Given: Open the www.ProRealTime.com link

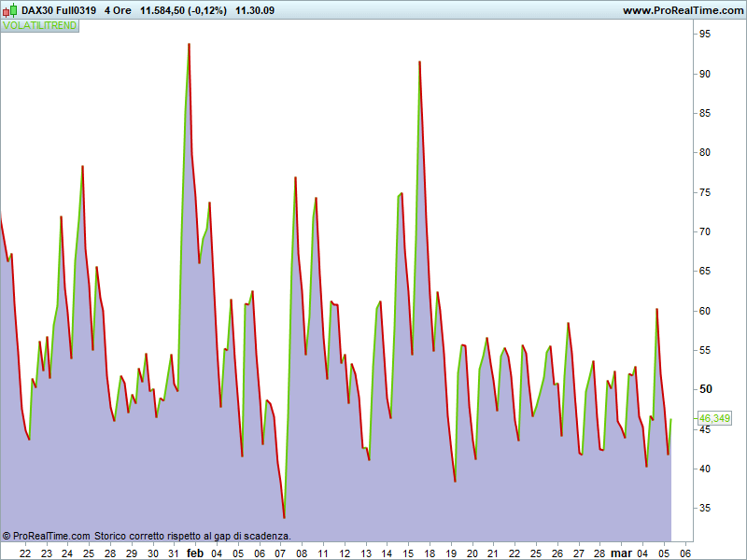Looking at the screenshot, I should click(684, 10).
